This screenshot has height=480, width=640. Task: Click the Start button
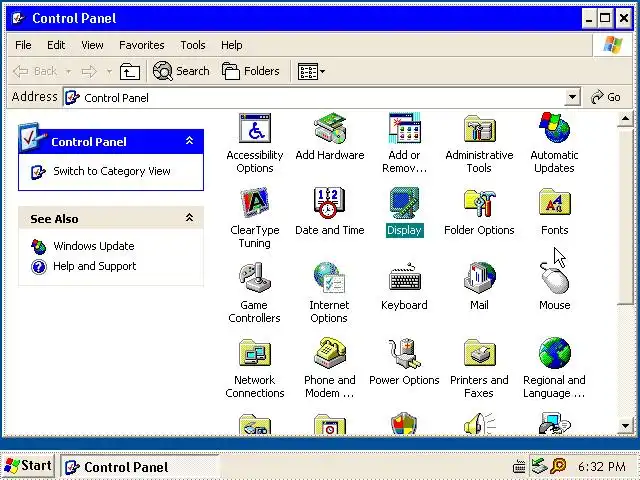click(28, 466)
